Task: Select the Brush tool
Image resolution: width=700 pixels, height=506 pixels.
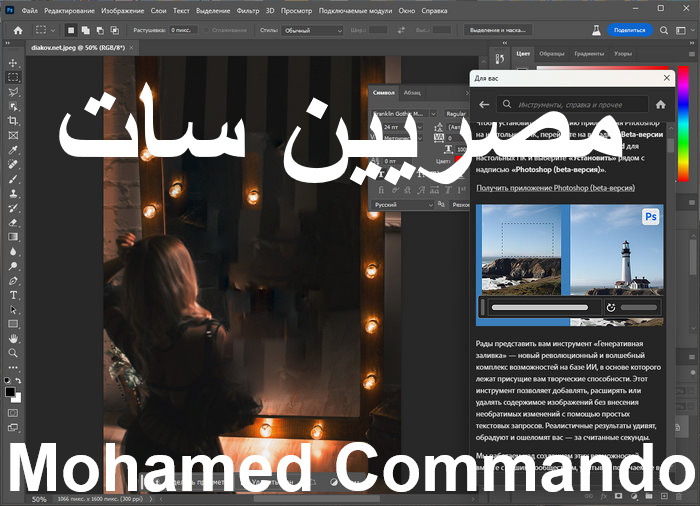Action: click(x=13, y=179)
